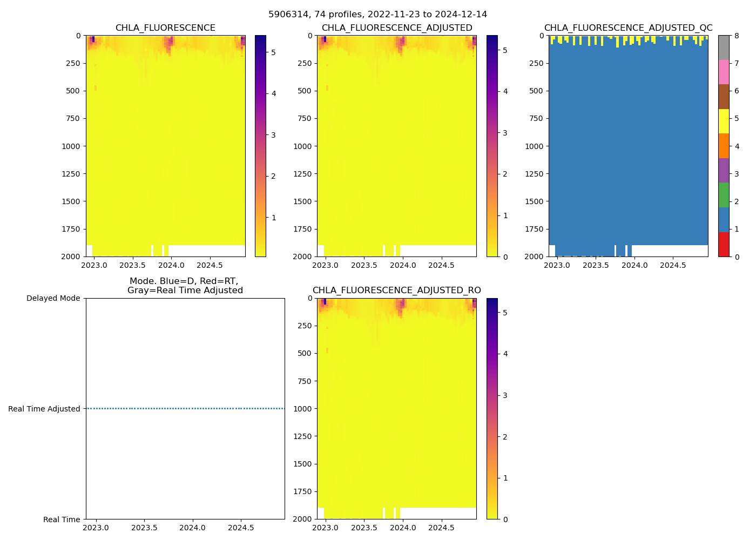Select the pink segment of the QC colorbar
This screenshot has width=756, height=540.
click(x=724, y=72)
